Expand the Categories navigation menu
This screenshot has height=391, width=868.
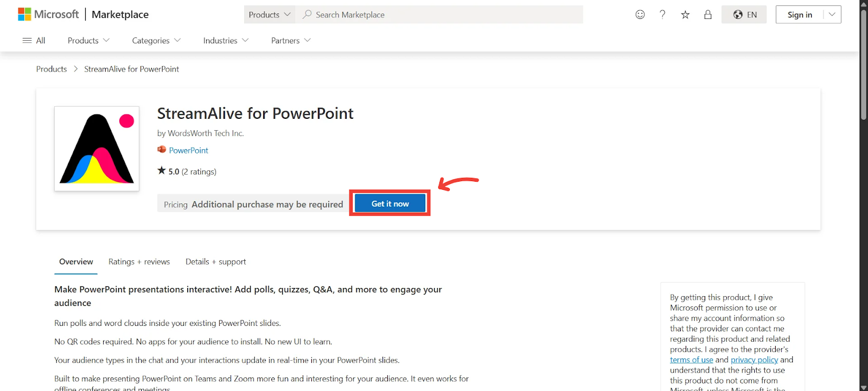coord(156,40)
